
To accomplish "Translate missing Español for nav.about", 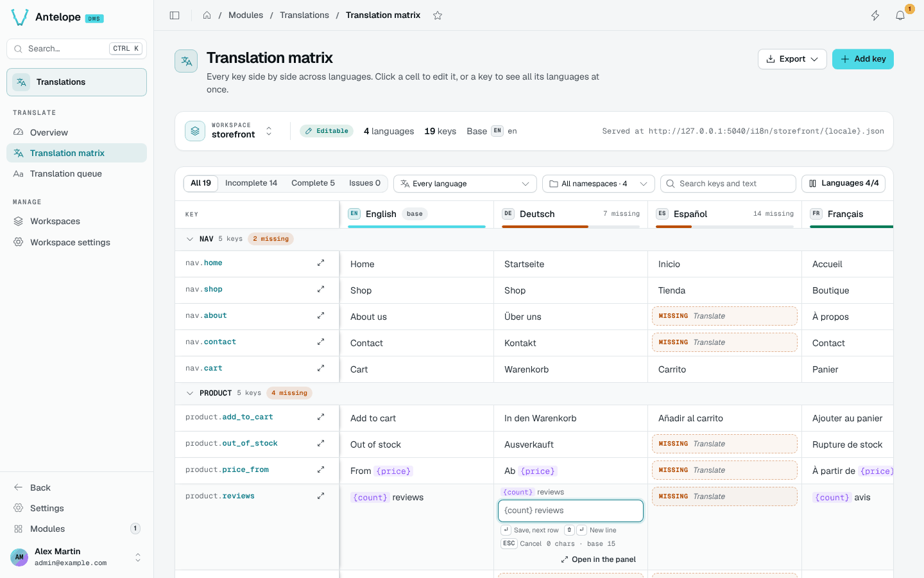I will (724, 316).
